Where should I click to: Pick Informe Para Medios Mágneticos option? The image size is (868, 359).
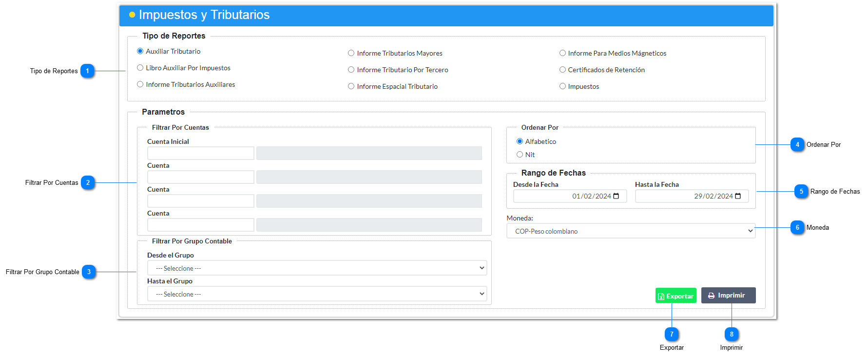pos(562,53)
